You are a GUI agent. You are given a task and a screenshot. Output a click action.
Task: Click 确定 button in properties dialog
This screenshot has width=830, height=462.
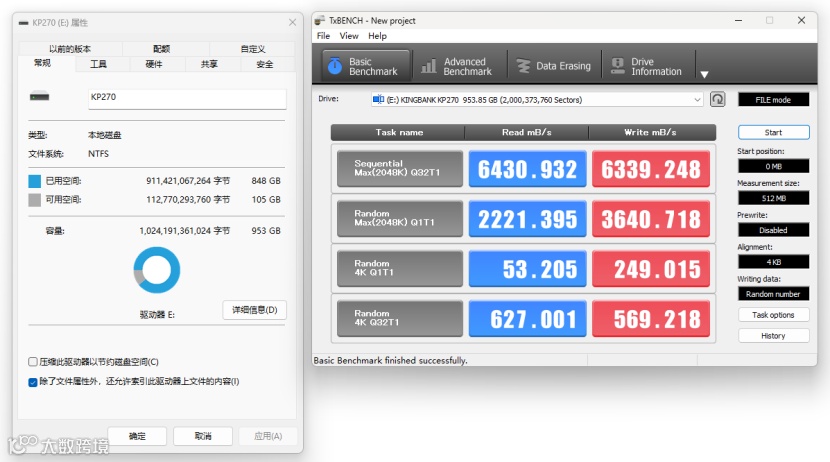click(x=137, y=436)
